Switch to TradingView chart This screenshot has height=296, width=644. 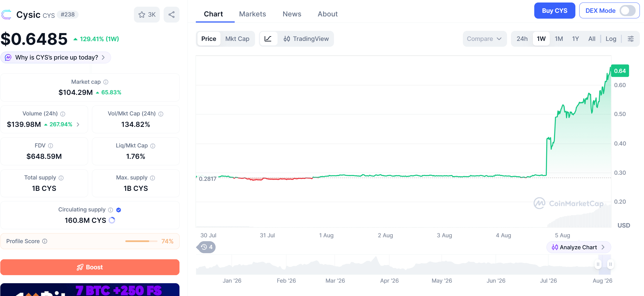tap(306, 39)
